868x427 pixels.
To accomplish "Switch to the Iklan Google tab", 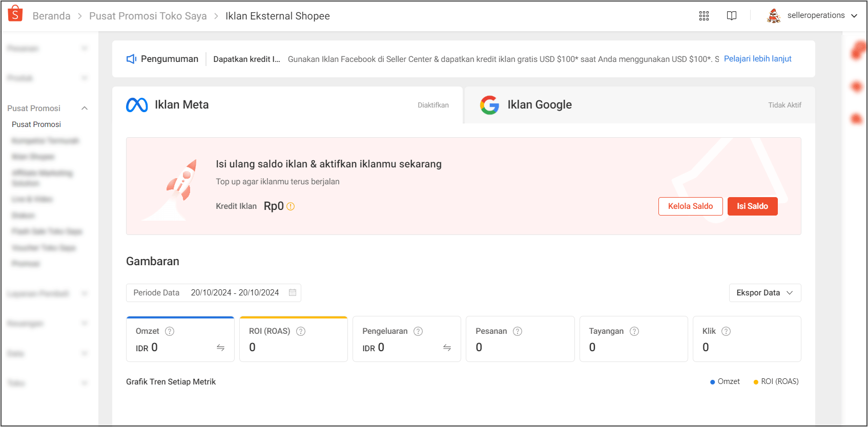I will (x=539, y=104).
